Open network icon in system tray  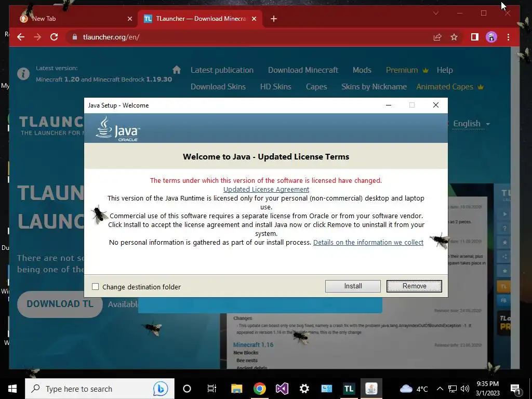(453, 389)
